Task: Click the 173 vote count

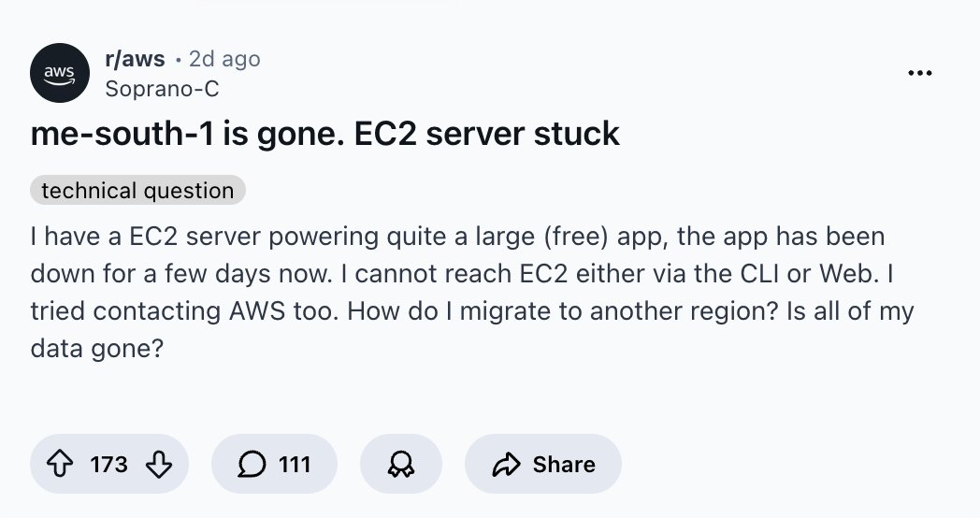Action: click(109, 465)
